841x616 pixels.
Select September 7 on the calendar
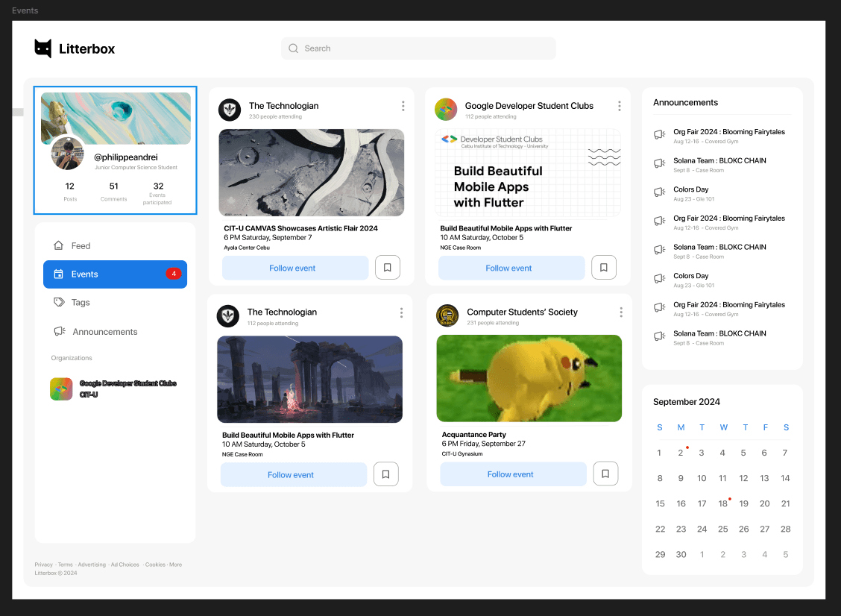pos(784,453)
